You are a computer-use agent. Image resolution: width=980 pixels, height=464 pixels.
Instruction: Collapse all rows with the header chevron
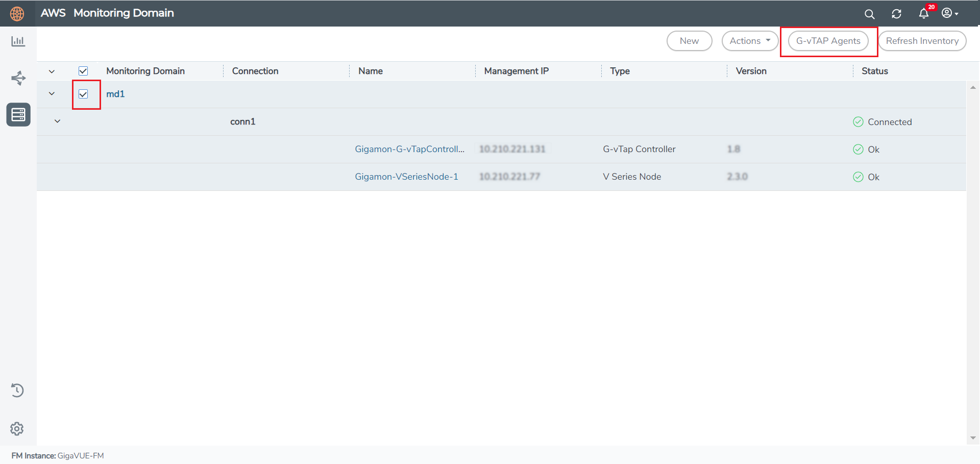[52, 71]
